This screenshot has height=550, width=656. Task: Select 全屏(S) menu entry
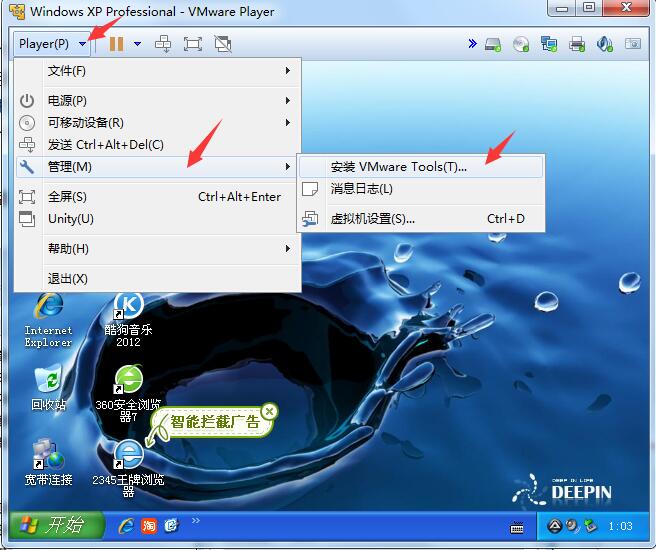[x=157, y=197]
